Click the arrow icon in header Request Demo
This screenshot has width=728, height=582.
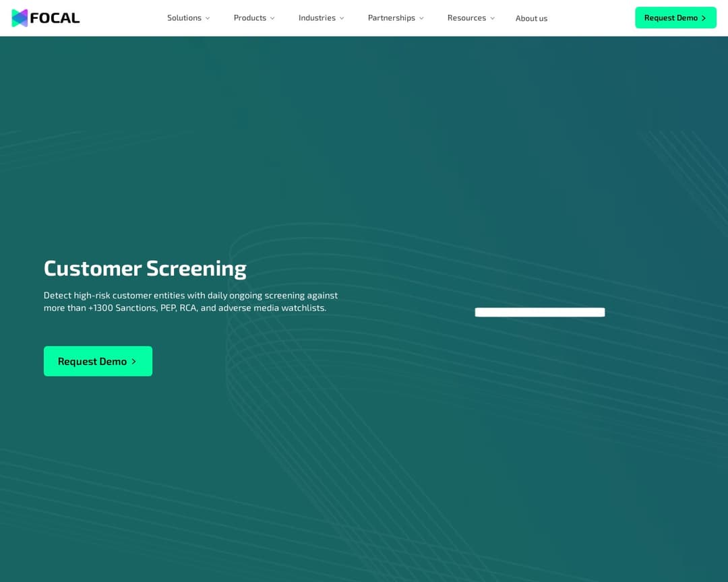pyautogui.click(x=704, y=18)
